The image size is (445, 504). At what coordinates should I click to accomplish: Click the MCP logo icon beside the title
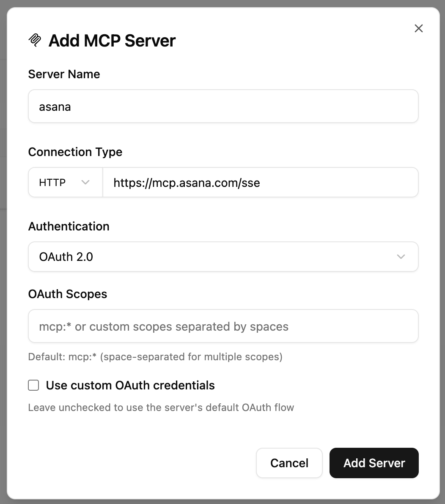point(35,40)
